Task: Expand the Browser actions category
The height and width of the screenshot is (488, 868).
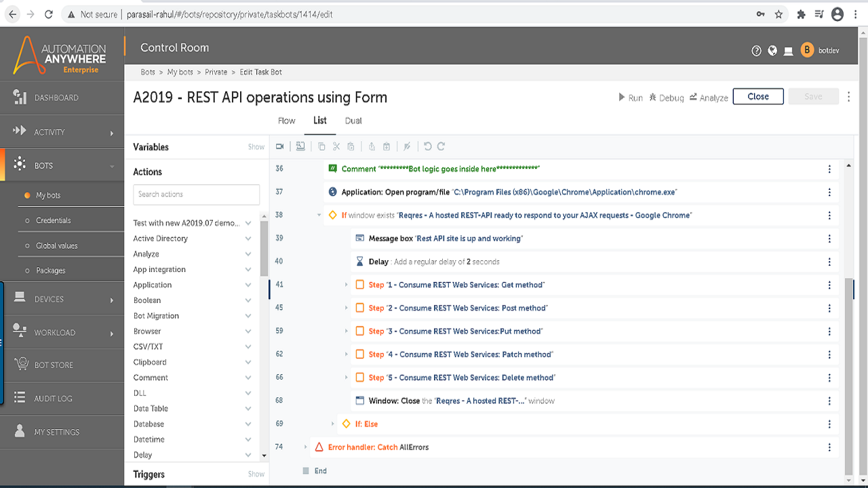Action: [248, 331]
